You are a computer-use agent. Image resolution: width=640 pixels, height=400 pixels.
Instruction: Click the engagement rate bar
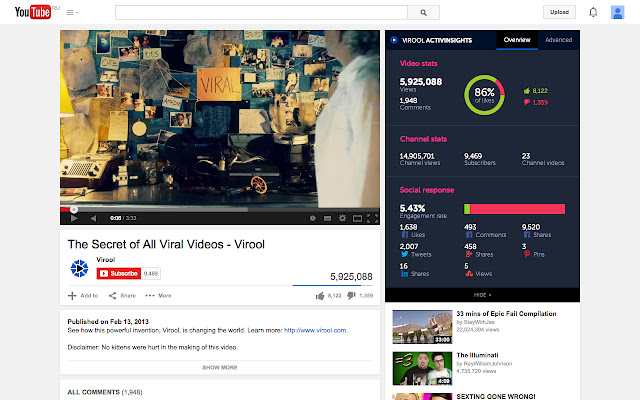pos(514,209)
